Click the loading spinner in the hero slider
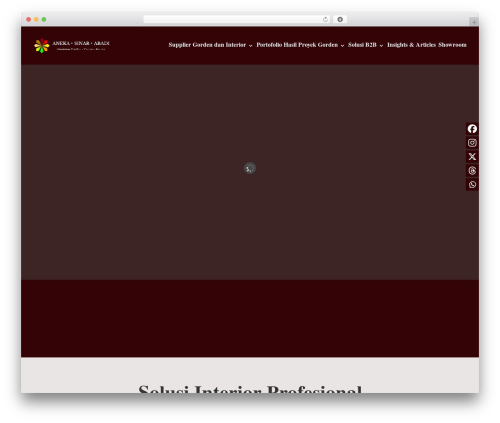Image resolution: width=500 pixels, height=423 pixels. (250, 168)
